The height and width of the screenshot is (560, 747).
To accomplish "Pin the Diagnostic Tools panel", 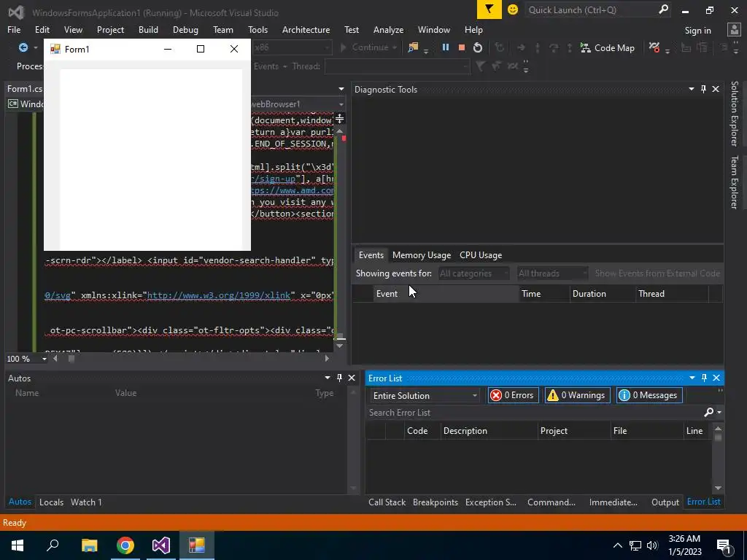I will coord(704,89).
